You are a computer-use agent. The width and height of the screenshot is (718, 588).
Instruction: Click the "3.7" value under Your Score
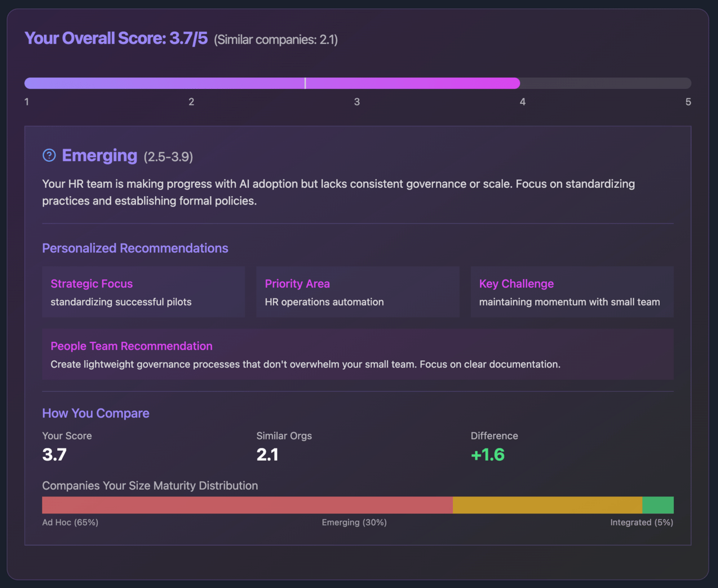click(x=54, y=455)
